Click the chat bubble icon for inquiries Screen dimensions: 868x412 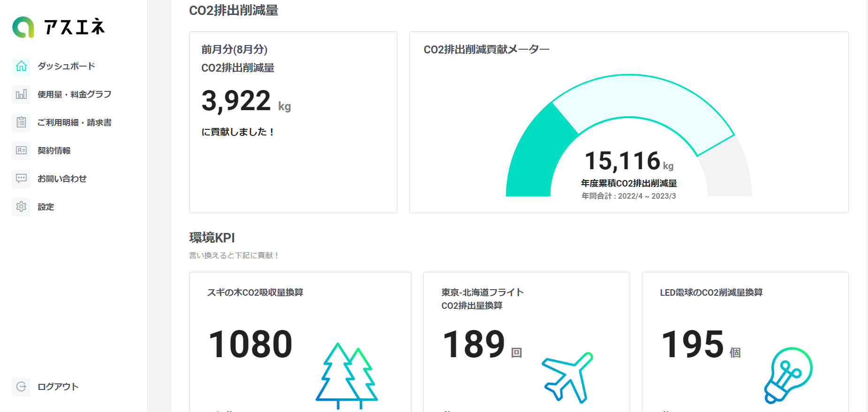pos(21,179)
